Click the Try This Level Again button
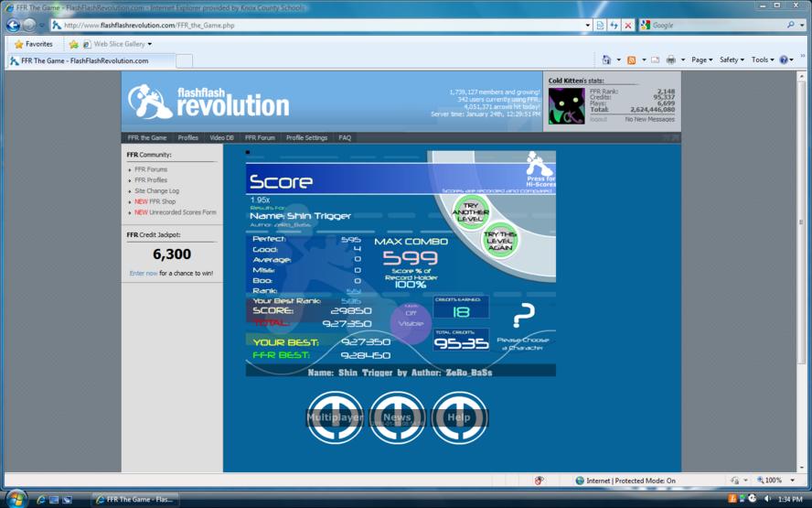 [x=500, y=240]
